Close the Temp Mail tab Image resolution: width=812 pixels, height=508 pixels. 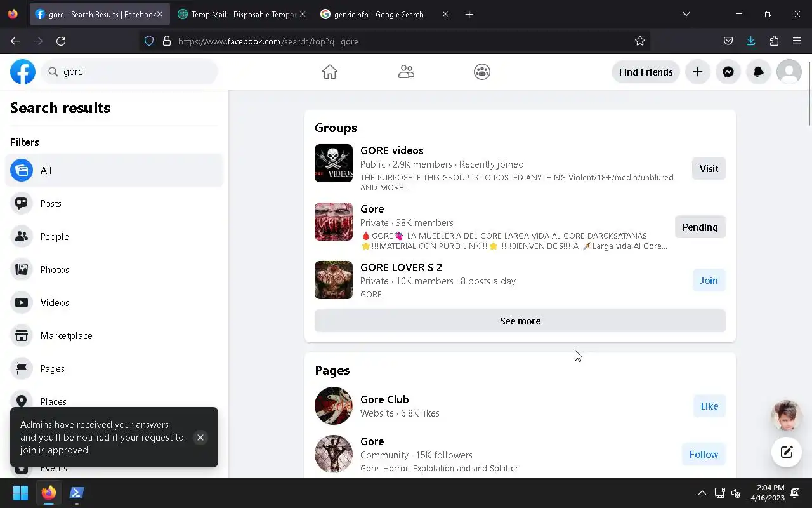coord(303,14)
